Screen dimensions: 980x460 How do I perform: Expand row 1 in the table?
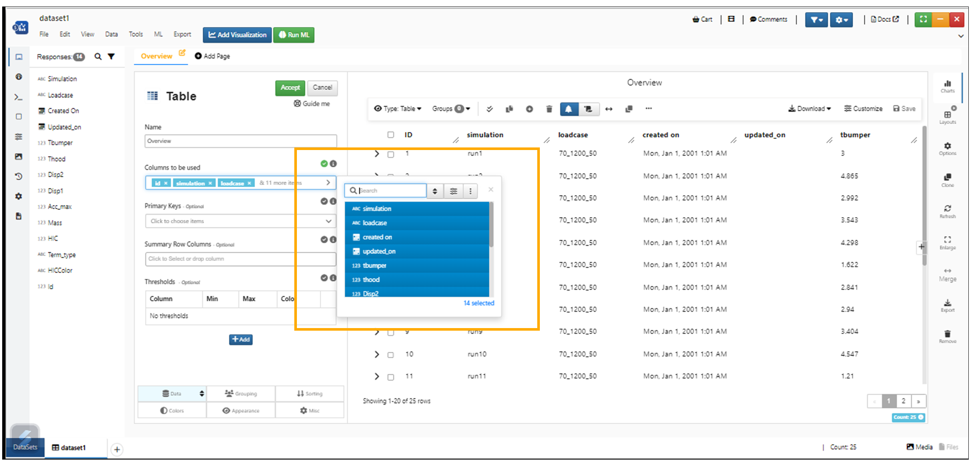[377, 154]
